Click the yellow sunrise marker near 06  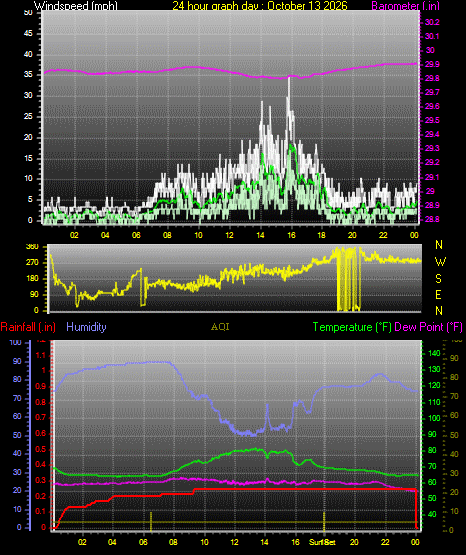tap(151, 521)
